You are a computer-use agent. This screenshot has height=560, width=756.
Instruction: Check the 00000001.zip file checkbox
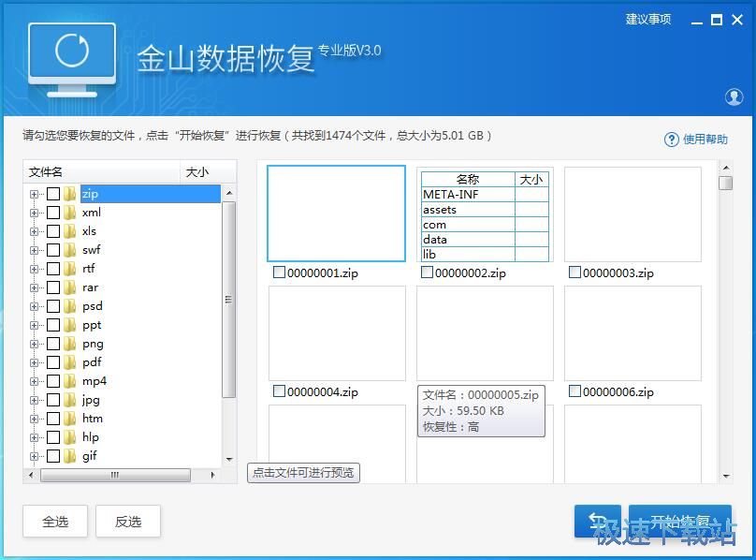[x=279, y=273]
